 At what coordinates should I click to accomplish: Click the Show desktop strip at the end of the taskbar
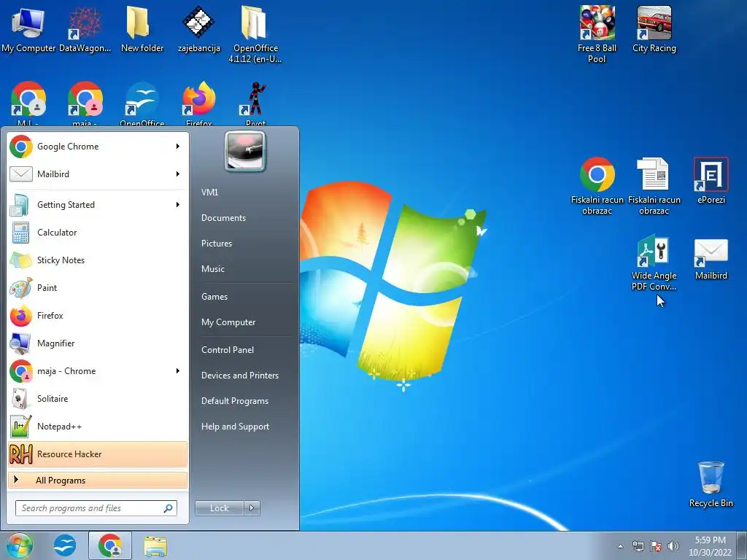click(742, 545)
